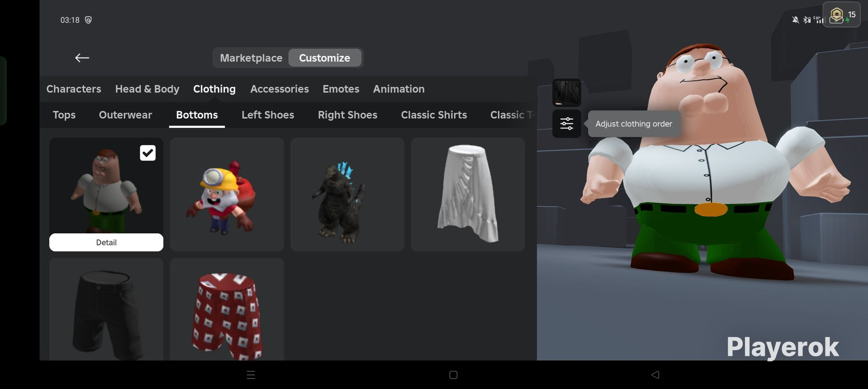
Task: Tap the muted notifications bell icon
Action: [795, 20]
